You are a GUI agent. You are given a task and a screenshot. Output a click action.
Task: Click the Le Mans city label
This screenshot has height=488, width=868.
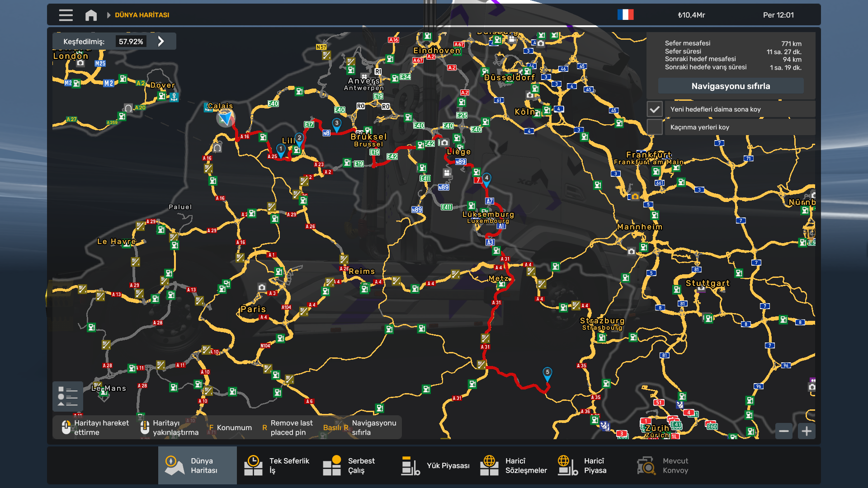tap(108, 388)
